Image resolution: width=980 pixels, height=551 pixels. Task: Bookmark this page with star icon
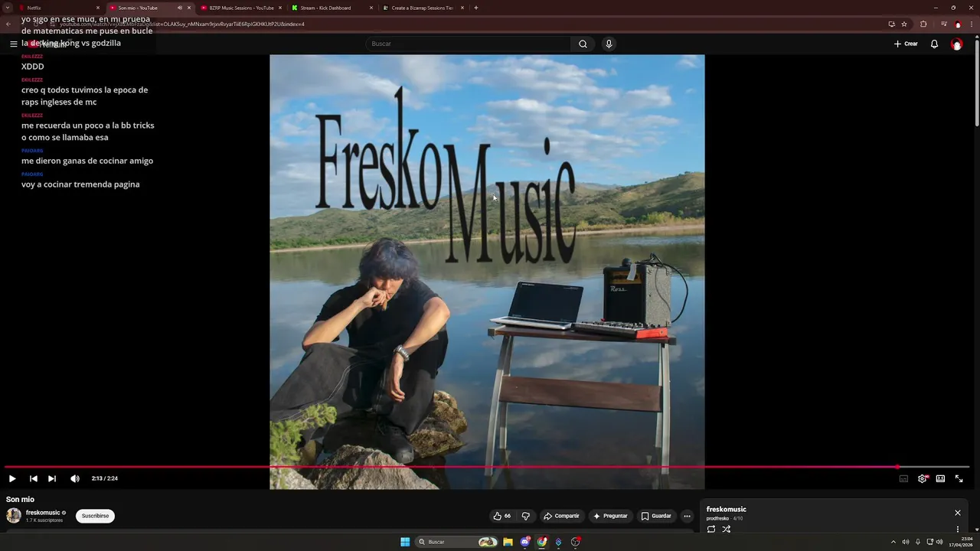pos(904,24)
